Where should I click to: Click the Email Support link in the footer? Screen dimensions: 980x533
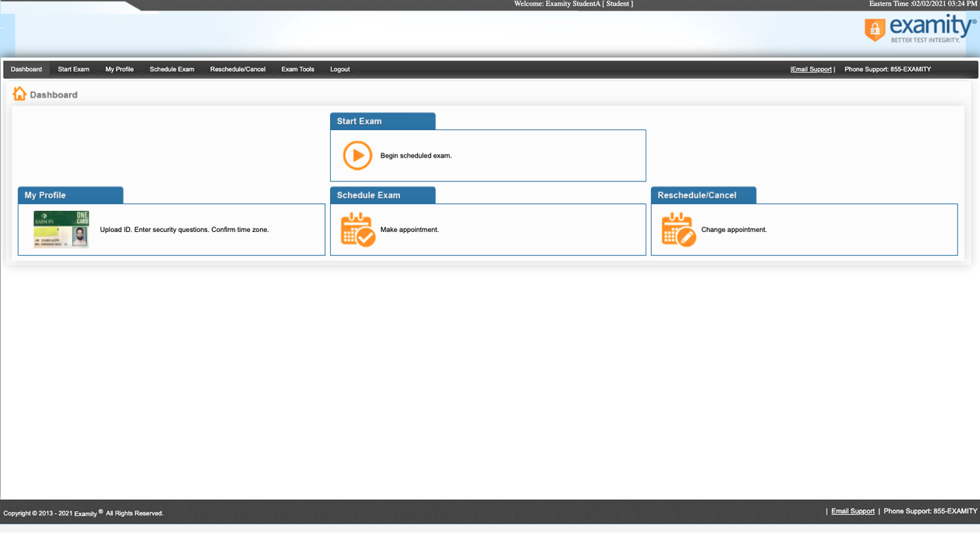(853, 511)
